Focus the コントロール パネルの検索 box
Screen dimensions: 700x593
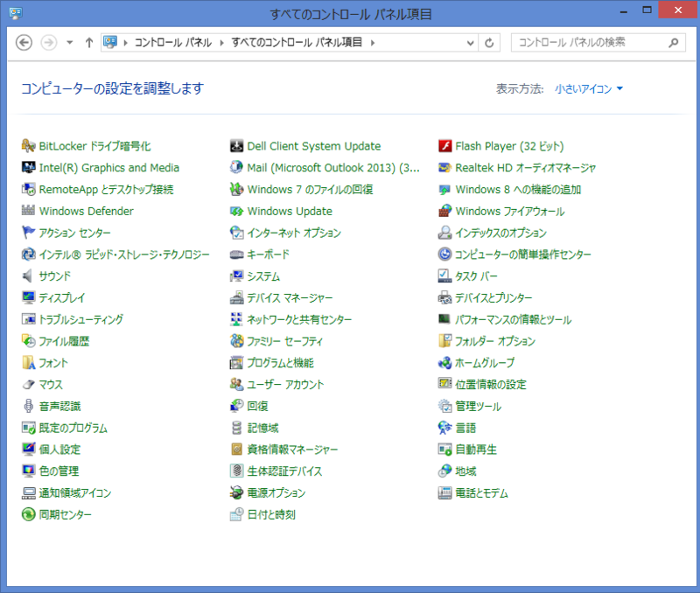pos(598,43)
